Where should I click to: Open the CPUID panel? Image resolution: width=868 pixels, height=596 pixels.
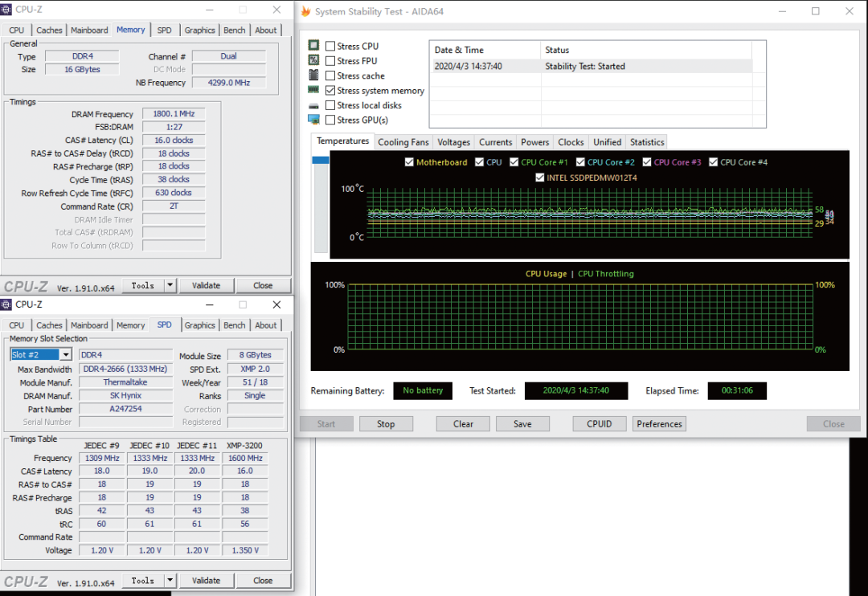click(x=599, y=424)
